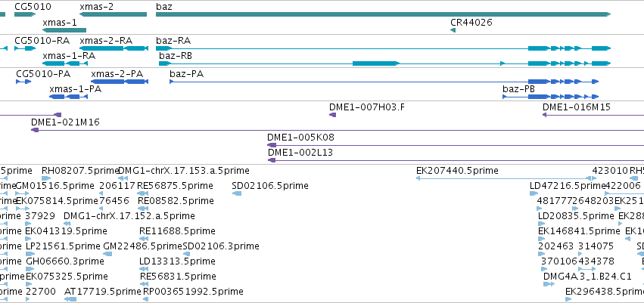Click the xmas-2 gene arrow

click(113, 14)
